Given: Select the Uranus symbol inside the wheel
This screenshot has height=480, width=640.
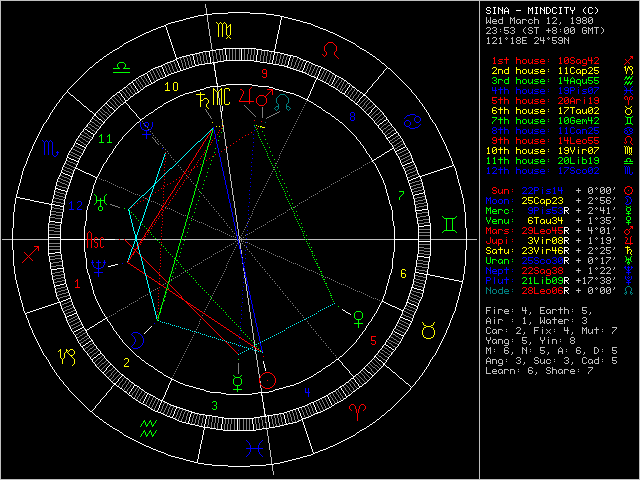Looking at the screenshot, I should (x=101, y=202).
